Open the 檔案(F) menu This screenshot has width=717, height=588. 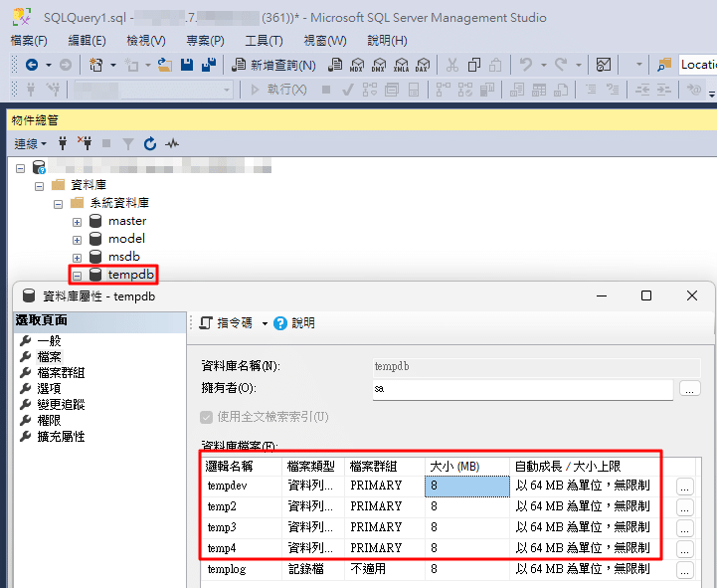(x=29, y=41)
